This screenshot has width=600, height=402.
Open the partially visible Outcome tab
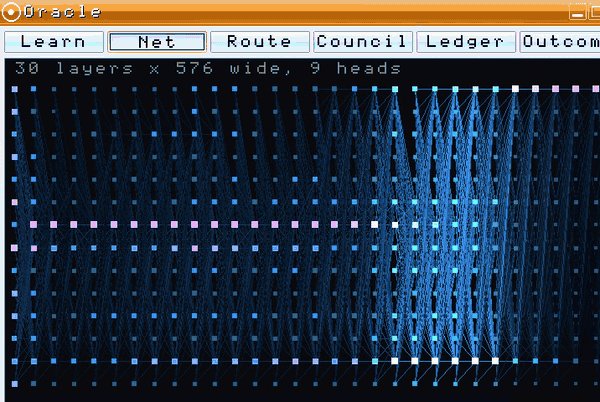pyautogui.click(x=559, y=42)
